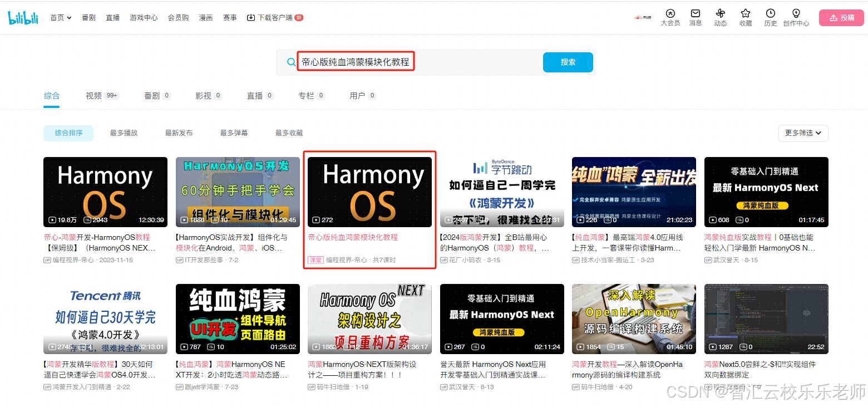Open uploader 鸿蒙开发入门到精通
868x407 pixels.
(x=87, y=387)
